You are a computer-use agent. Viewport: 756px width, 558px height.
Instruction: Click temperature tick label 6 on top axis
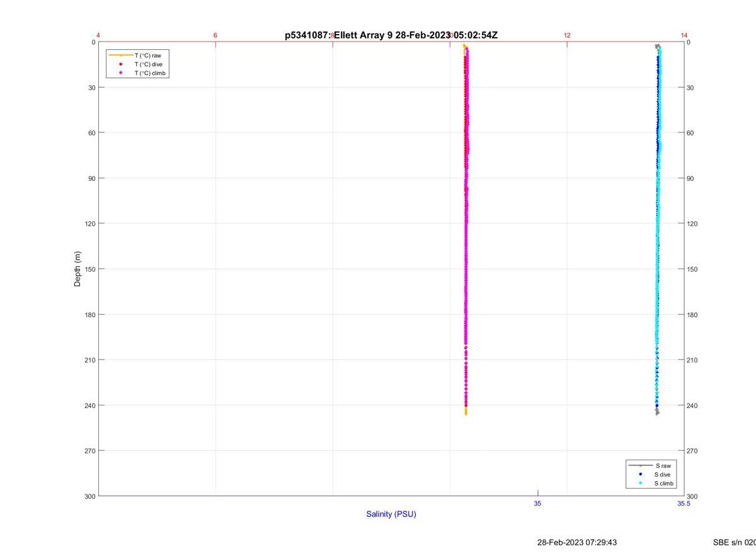tap(215, 35)
